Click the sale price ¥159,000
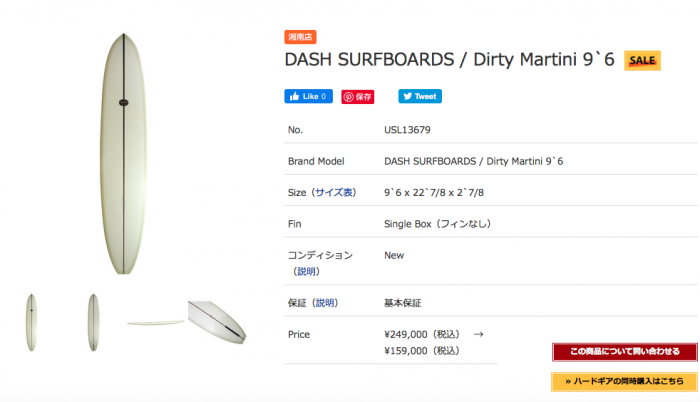Viewport: 700px width, 402px height. (421, 351)
